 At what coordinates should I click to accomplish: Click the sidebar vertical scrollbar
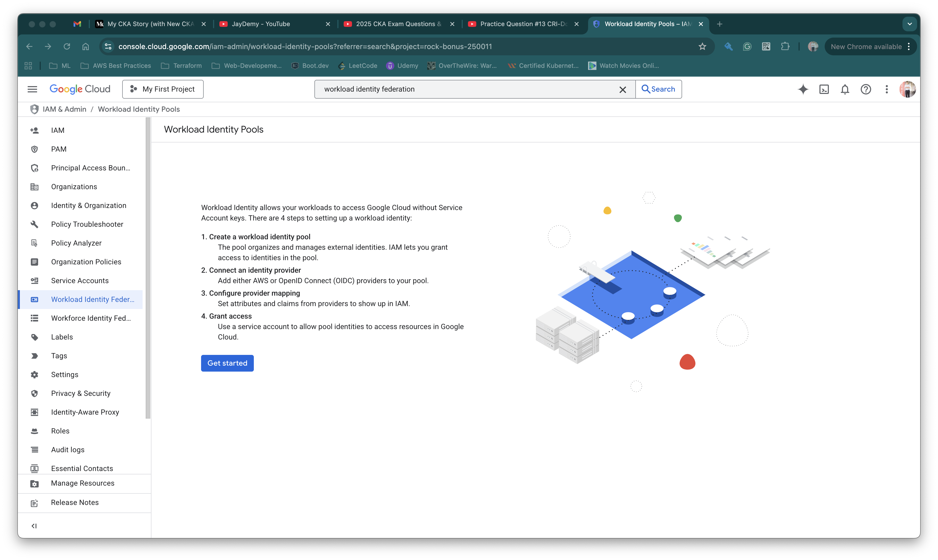(148, 268)
